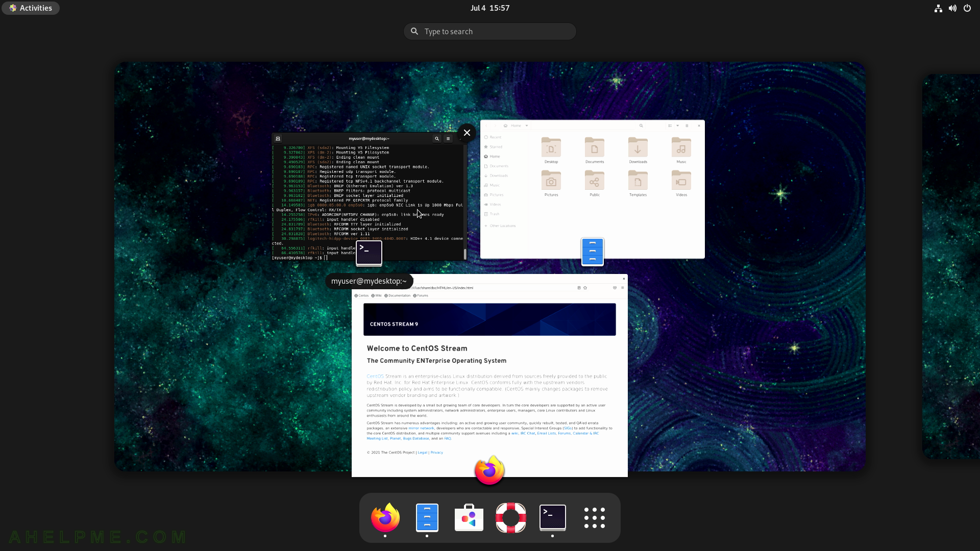Click the Files forward arrow

click(495, 126)
